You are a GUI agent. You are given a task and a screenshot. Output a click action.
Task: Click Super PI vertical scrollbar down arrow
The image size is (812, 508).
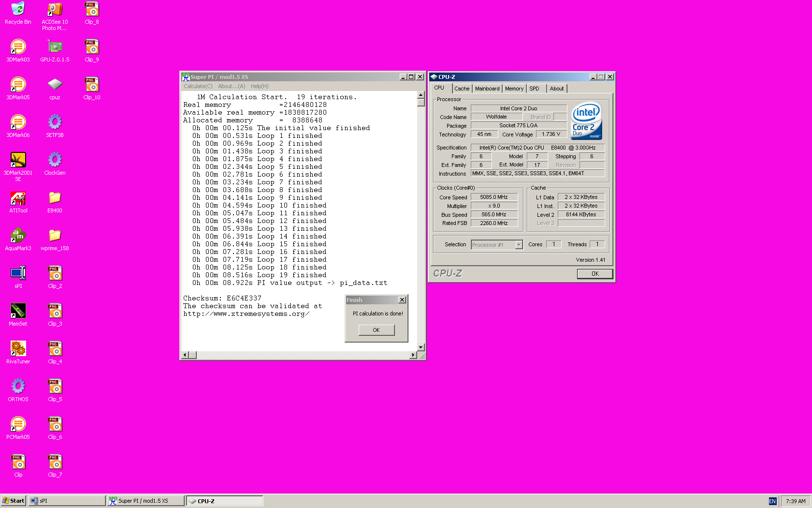coord(420,347)
